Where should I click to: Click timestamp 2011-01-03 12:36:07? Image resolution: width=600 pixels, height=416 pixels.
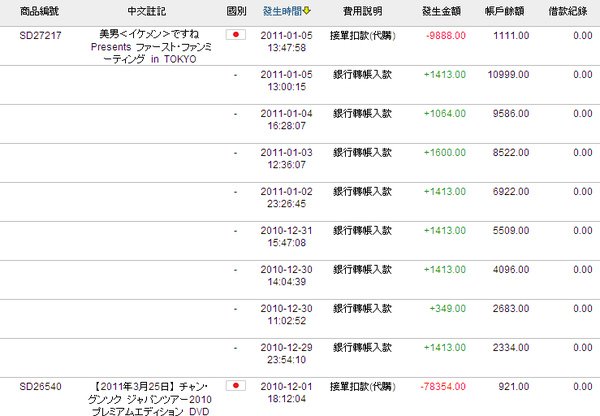(287, 159)
